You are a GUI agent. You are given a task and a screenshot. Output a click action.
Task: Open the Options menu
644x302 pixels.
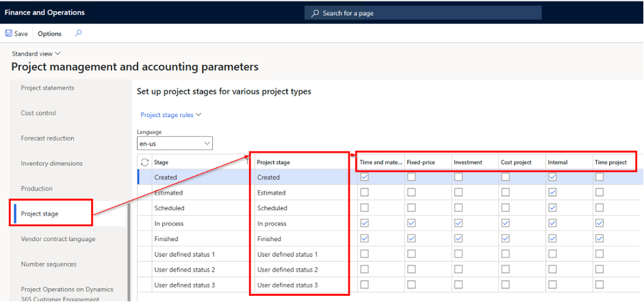50,34
